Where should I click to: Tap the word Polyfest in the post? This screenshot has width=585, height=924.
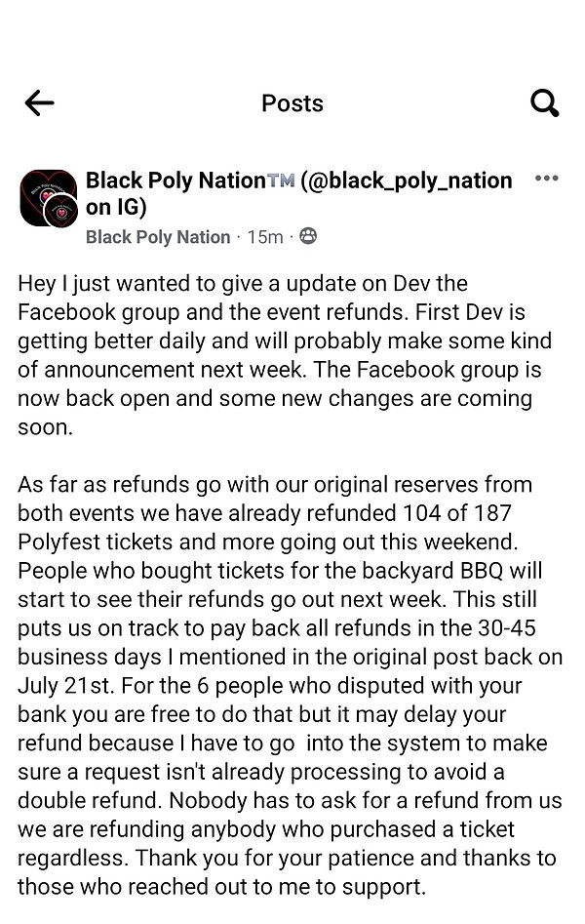click(x=58, y=542)
